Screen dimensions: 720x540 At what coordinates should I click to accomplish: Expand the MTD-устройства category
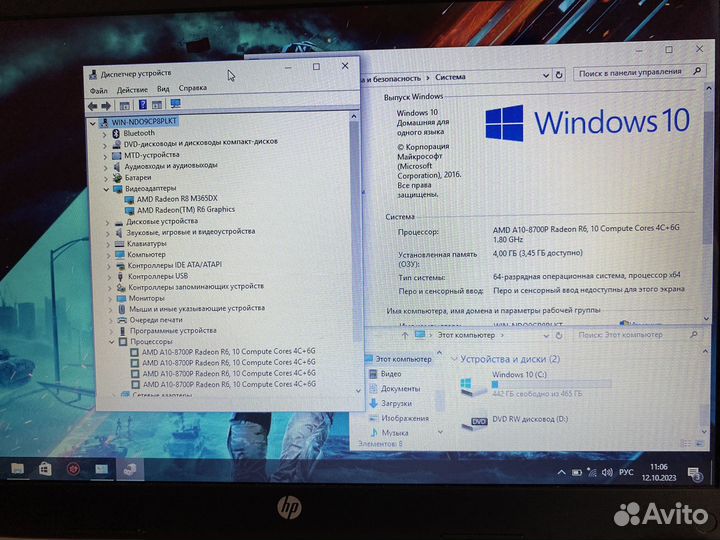point(105,157)
